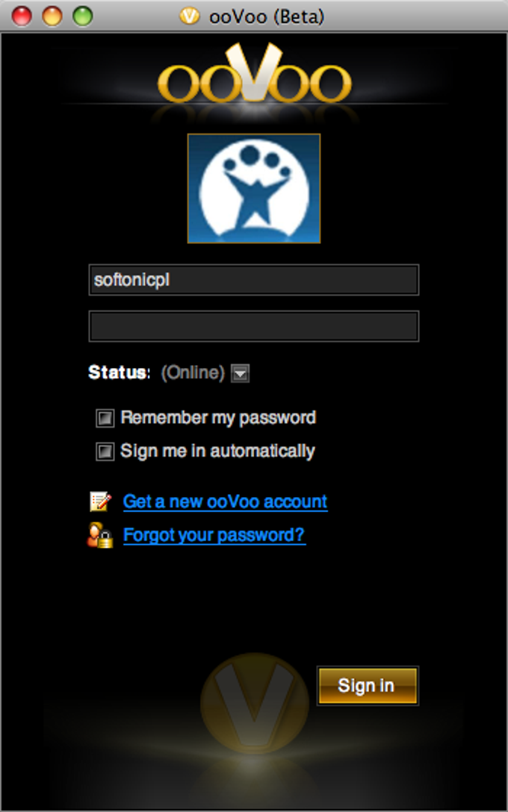The image size is (508, 812).
Task: Enable the Remember my password checkbox
Action: (105, 418)
